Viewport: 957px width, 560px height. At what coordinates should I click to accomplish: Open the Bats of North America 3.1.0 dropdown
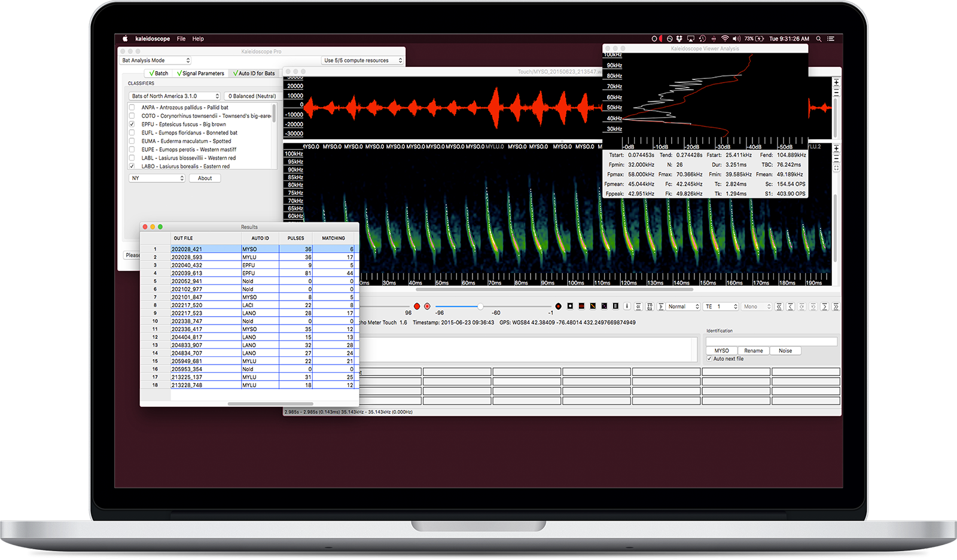[175, 96]
